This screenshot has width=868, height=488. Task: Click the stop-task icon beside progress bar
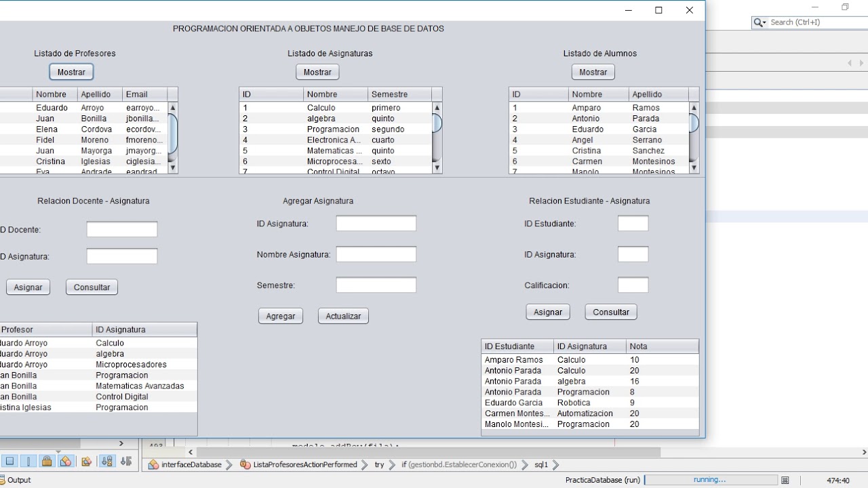[x=785, y=480]
